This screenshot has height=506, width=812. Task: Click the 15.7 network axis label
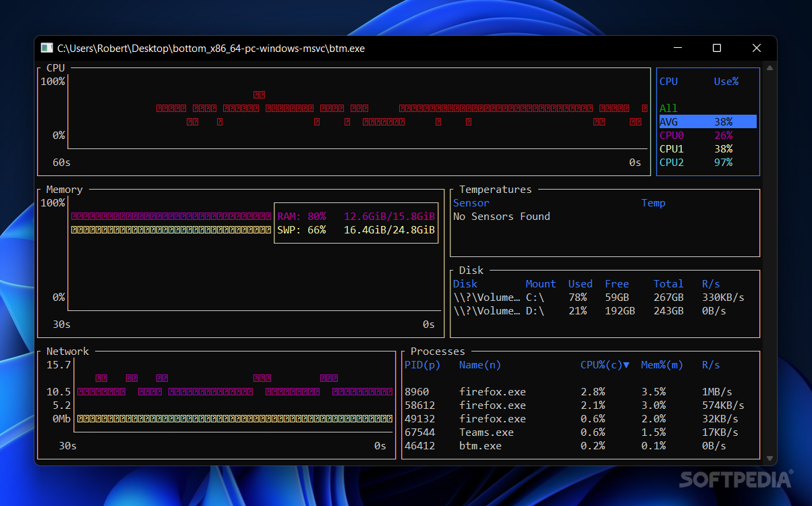coord(58,365)
